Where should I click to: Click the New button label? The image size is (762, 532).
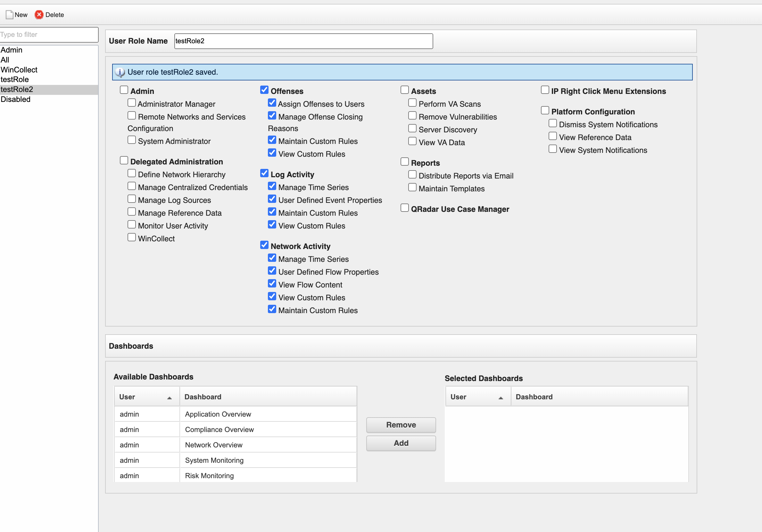point(21,15)
